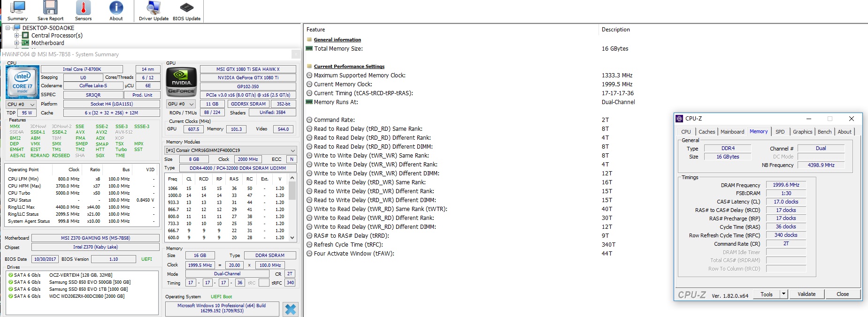
Task: Click the NVIDIA GeForce logo
Action: click(181, 82)
